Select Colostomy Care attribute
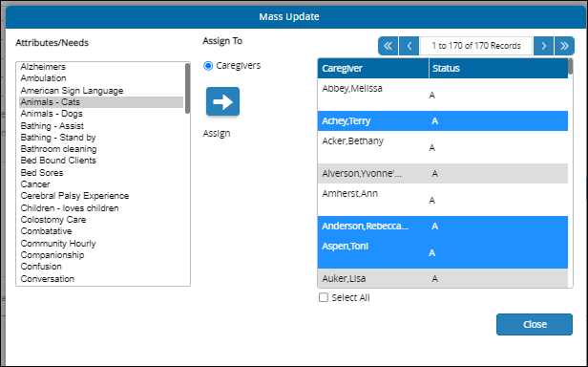 (101, 220)
